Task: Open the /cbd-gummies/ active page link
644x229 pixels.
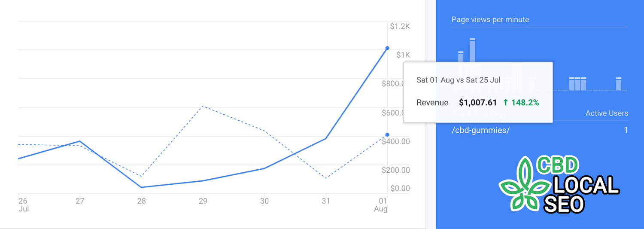Action: pos(480,130)
